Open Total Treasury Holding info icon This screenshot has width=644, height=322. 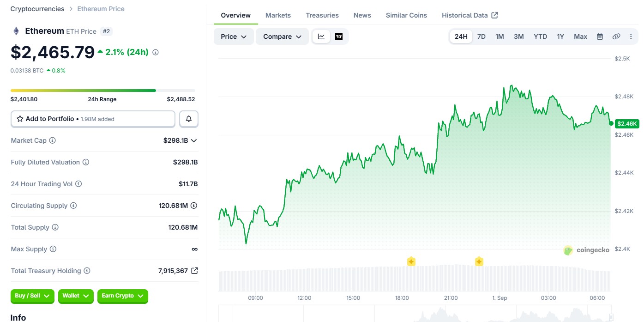tap(87, 271)
